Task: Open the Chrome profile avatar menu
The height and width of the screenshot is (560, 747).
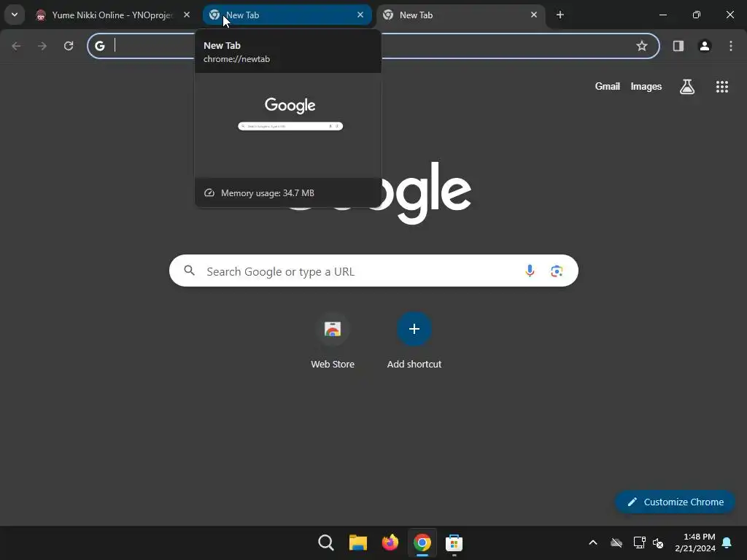Action: click(x=705, y=46)
